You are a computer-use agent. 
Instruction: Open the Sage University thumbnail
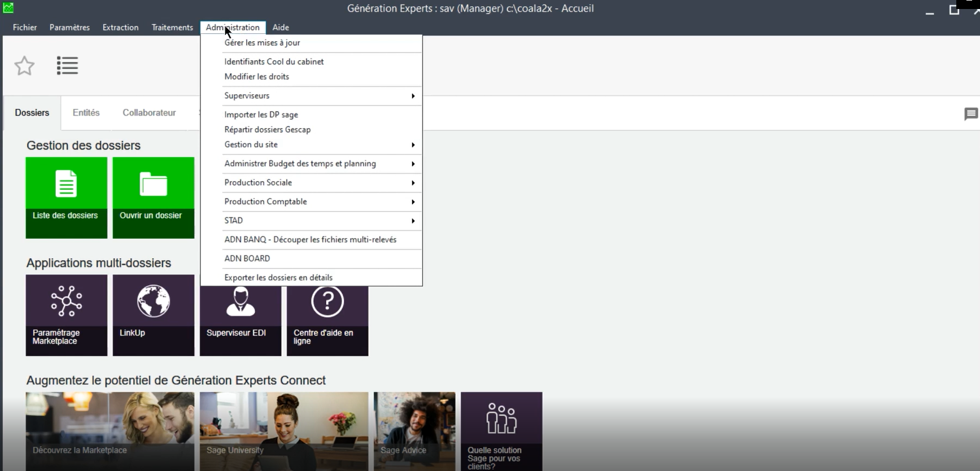284,432
